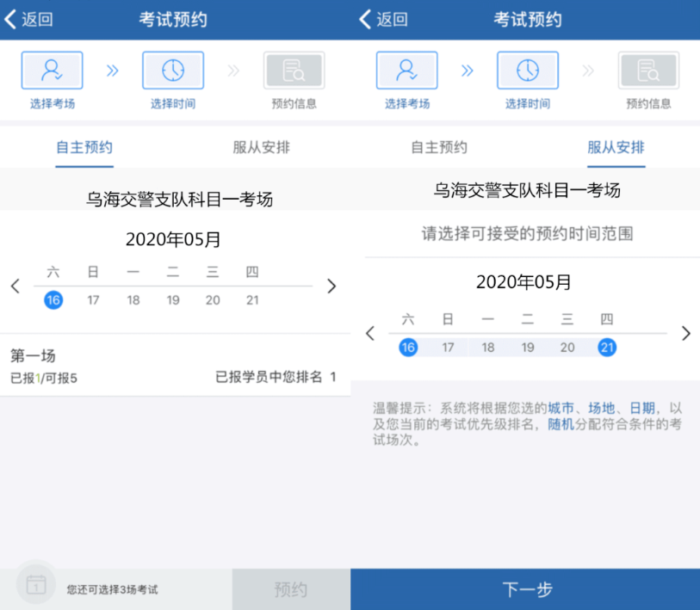This screenshot has height=610, width=700.
Task: Click 选择考场 step icon in left screen
Action: pos(52,71)
